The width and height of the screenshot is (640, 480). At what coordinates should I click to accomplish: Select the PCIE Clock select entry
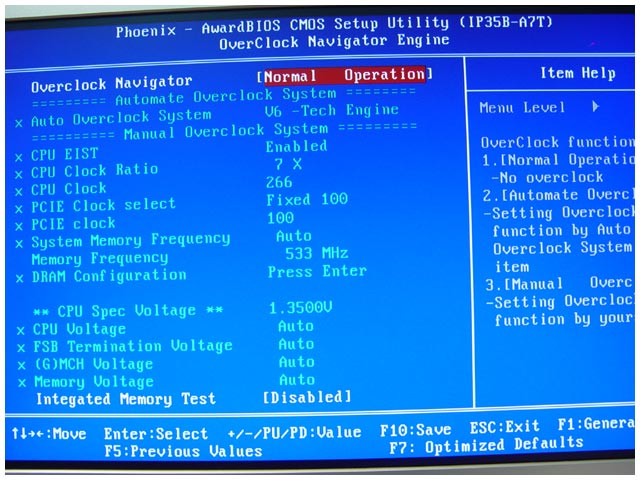click(103, 205)
